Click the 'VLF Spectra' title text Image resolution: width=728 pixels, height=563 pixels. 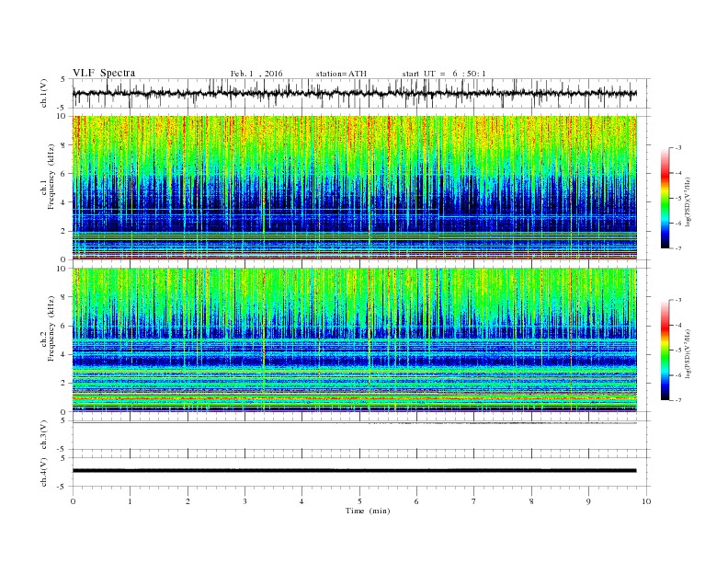[x=104, y=73]
